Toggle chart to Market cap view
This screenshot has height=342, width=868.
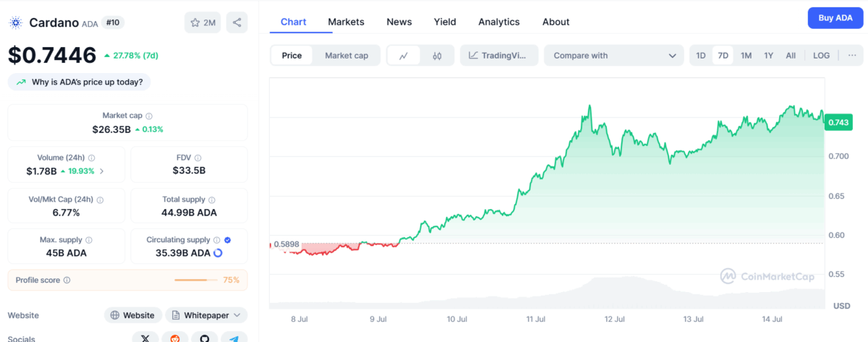pyautogui.click(x=346, y=56)
